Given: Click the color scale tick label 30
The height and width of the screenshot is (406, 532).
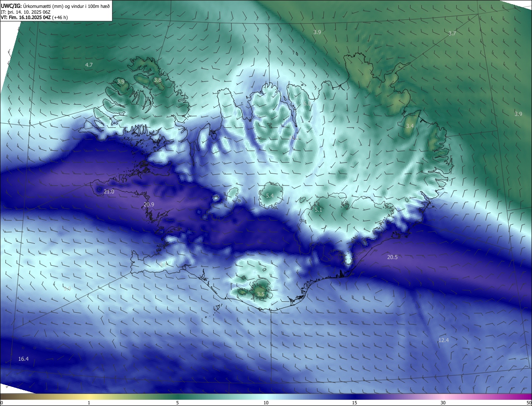Looking at the screenshot, I should [443, 403].
